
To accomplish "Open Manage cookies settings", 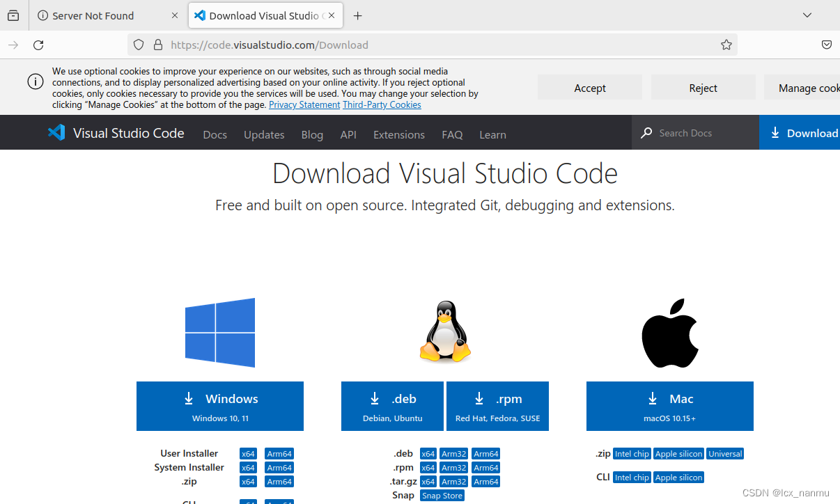I will click(802, 88).
